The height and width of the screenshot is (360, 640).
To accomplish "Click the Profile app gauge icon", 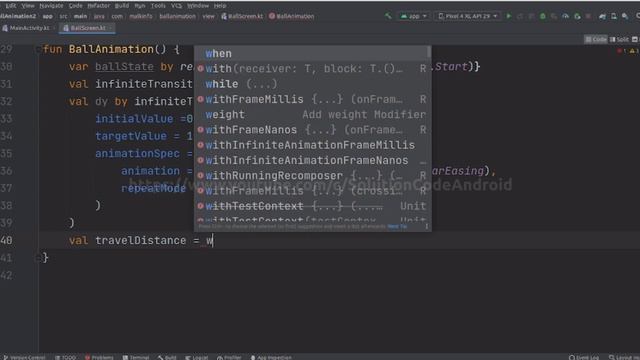I will pos(565,16).
